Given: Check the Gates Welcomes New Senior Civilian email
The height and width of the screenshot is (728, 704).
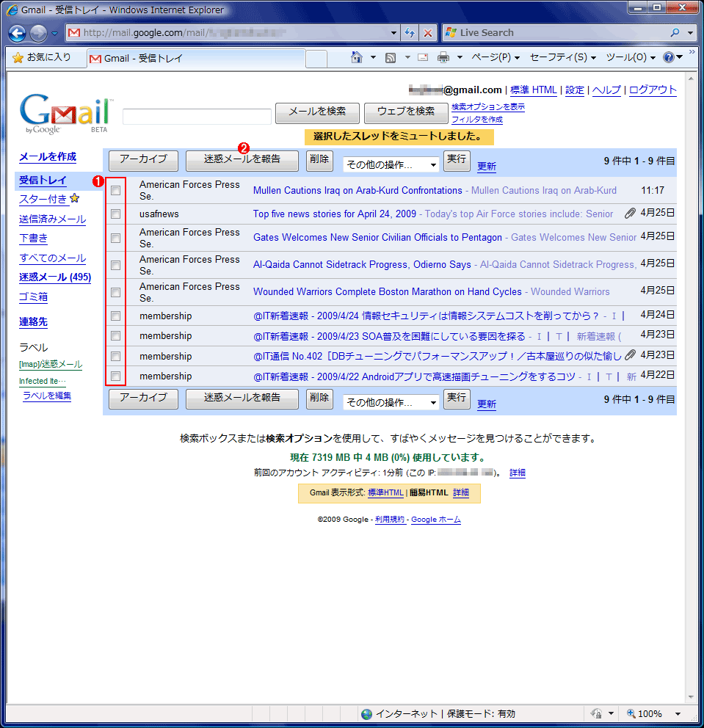Looking at the screenshot, I should tap(116, 238).
